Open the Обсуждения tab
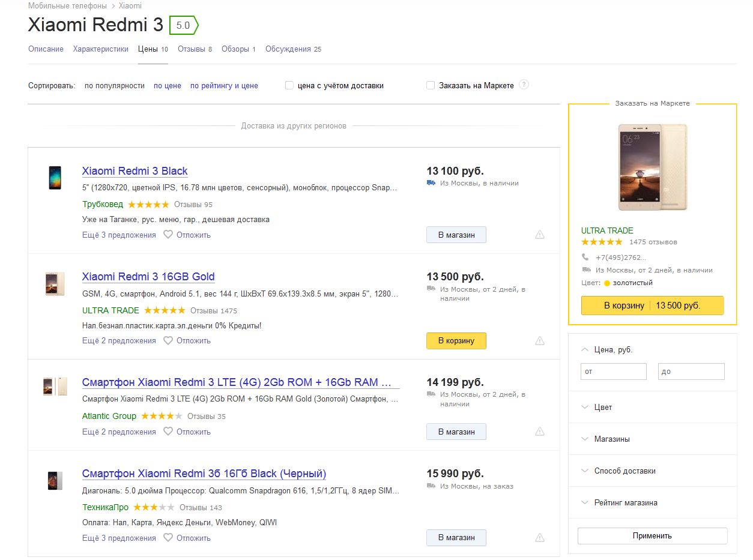753x560 pixels. pyautogui.click(x=293, y=49)
